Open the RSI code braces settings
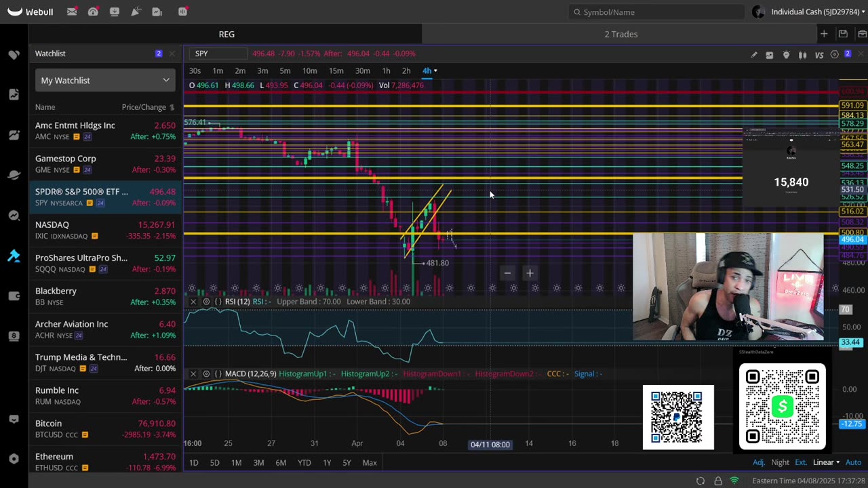The width and height of the screenshot is (868, 488). click(218, 302)
